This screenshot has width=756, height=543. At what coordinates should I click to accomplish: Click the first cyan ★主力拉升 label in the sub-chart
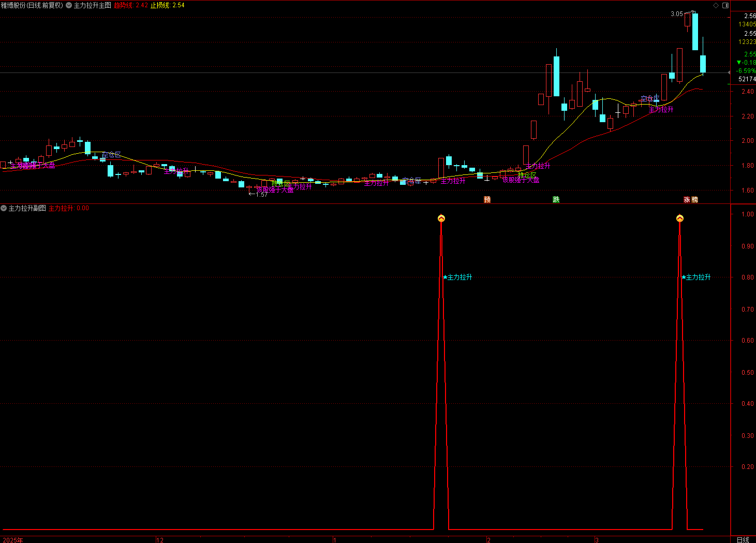click(457, 277)
